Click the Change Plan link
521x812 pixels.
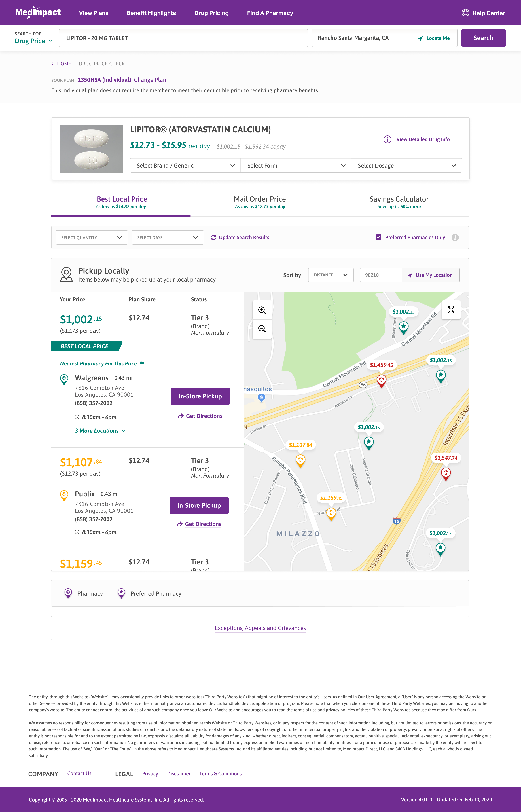click(150, 80)
